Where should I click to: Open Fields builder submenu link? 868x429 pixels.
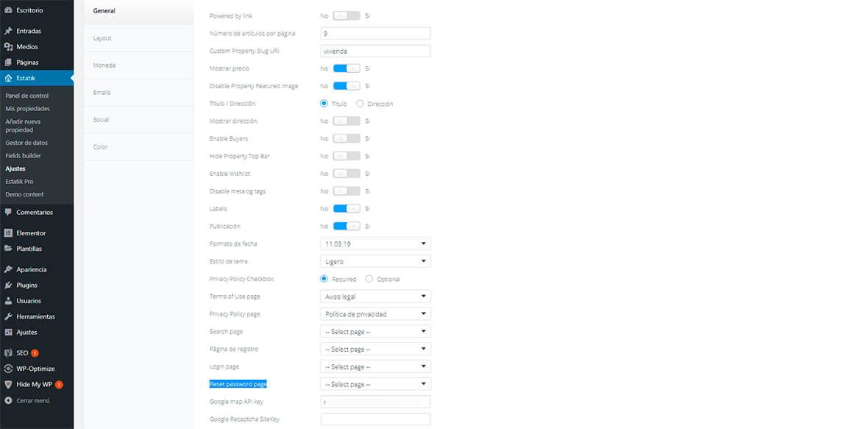click(x=24, y=155)
